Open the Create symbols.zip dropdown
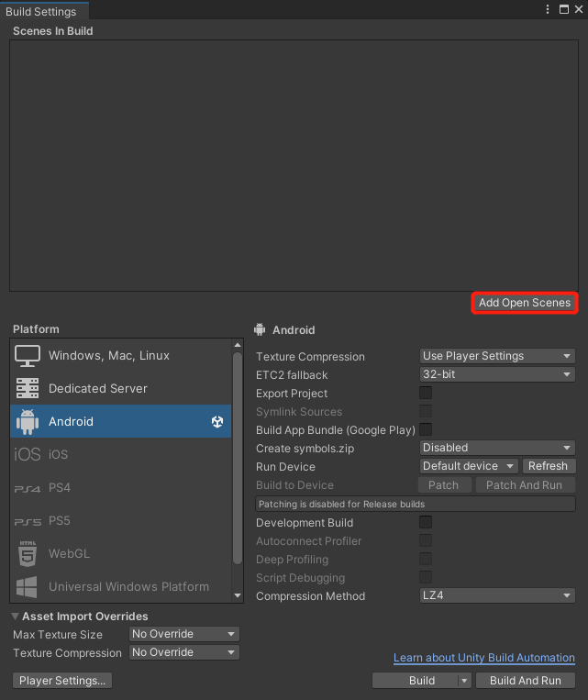The width and height of the screenshot is (588, 700). pyautogui.click(x=497, y=448)
